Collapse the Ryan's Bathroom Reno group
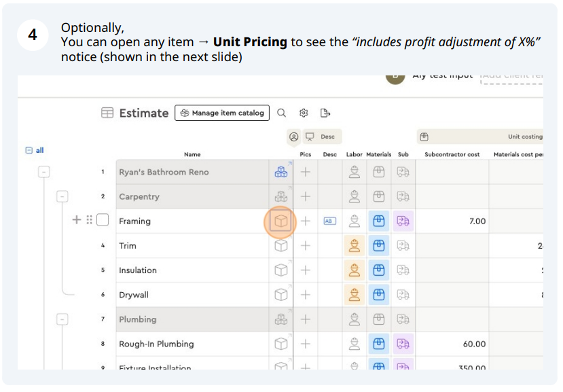 [x=44, y=172]
